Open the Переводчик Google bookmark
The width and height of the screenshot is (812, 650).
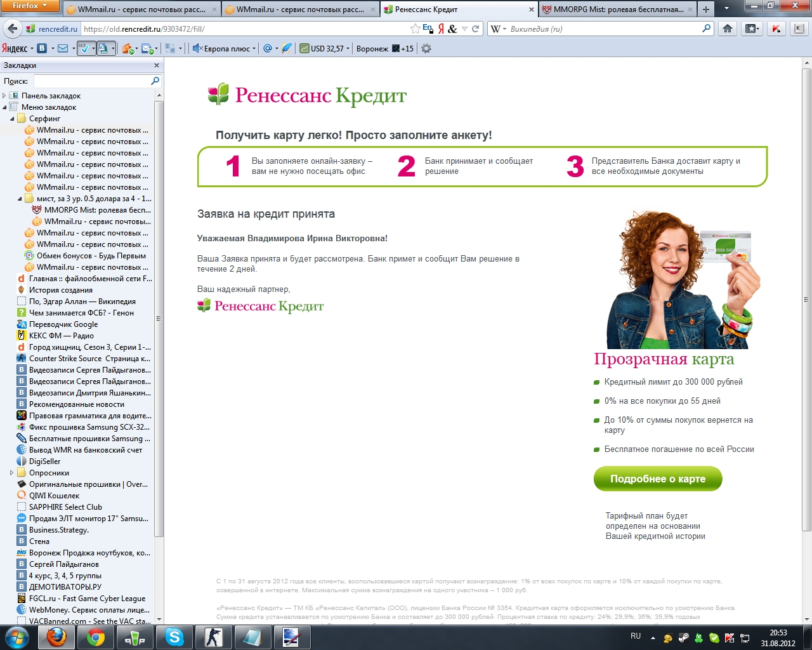(x=57, y=324)
